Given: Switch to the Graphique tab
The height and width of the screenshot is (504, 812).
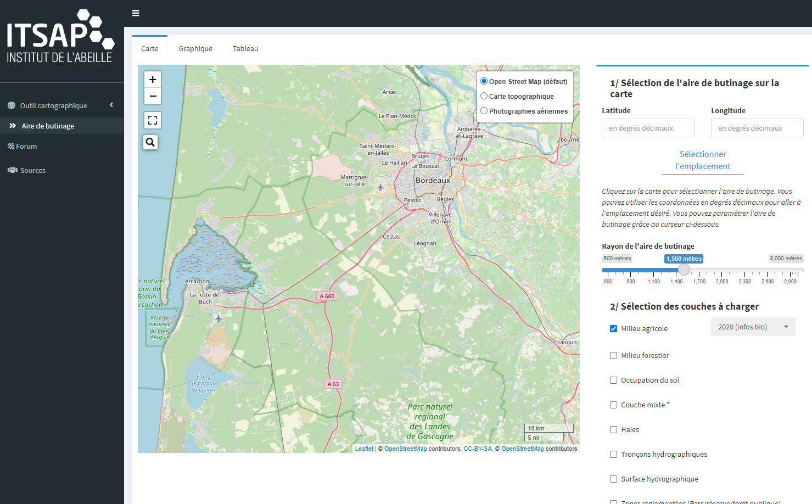Looking at the screenshot, I should click(x=195, y=49).
